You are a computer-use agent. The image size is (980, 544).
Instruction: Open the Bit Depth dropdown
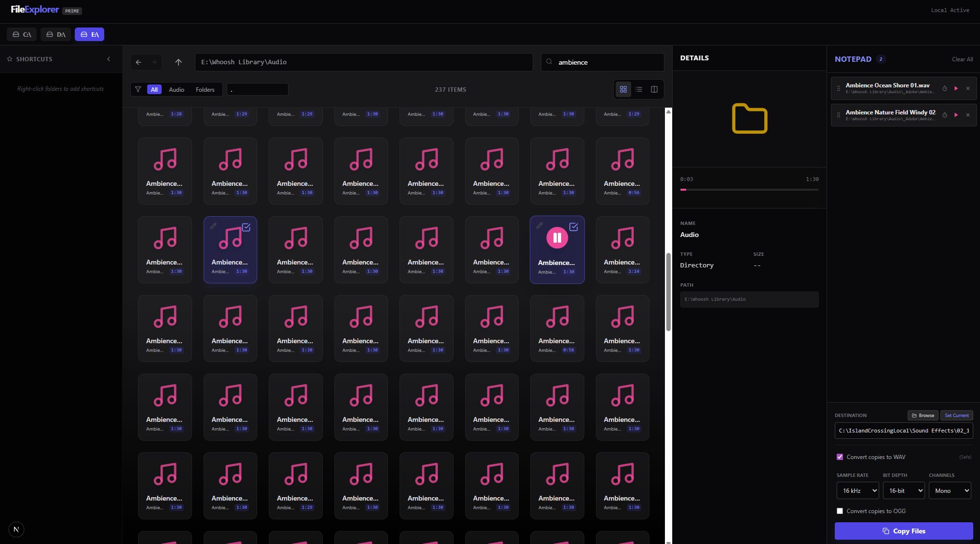coord(903,490)
